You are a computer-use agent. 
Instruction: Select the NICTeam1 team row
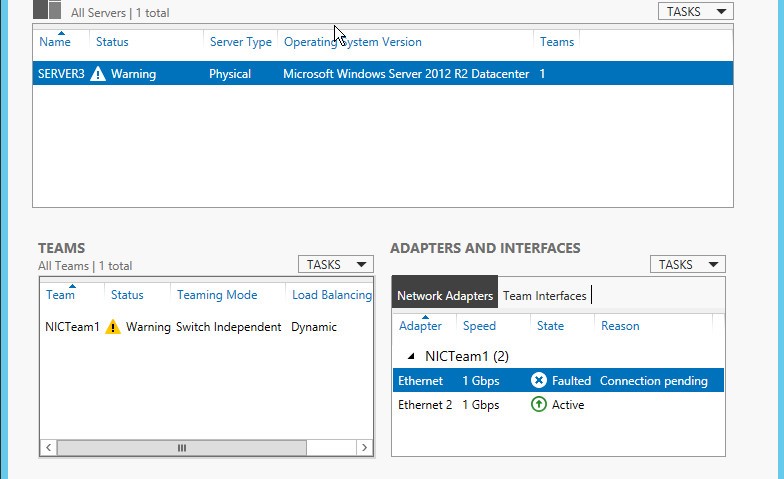[x=72, y=327]
